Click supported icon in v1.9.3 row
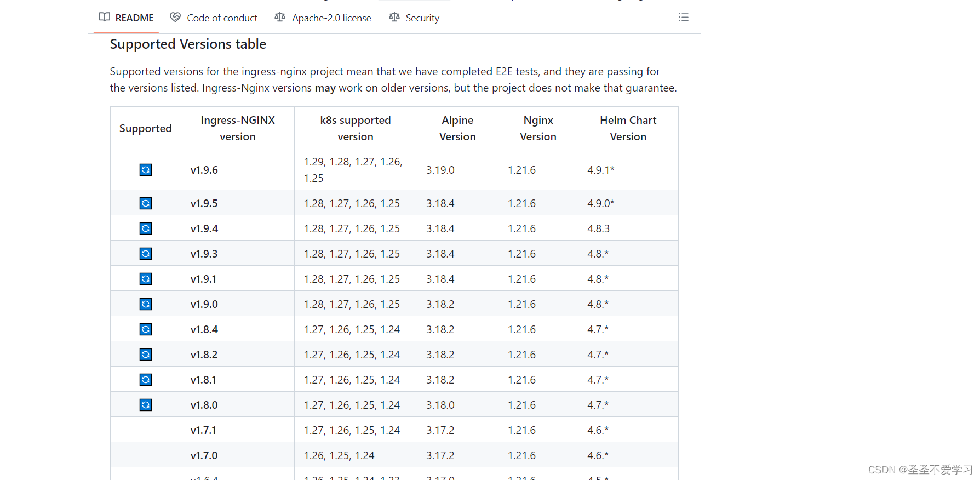 click(146, 254)
